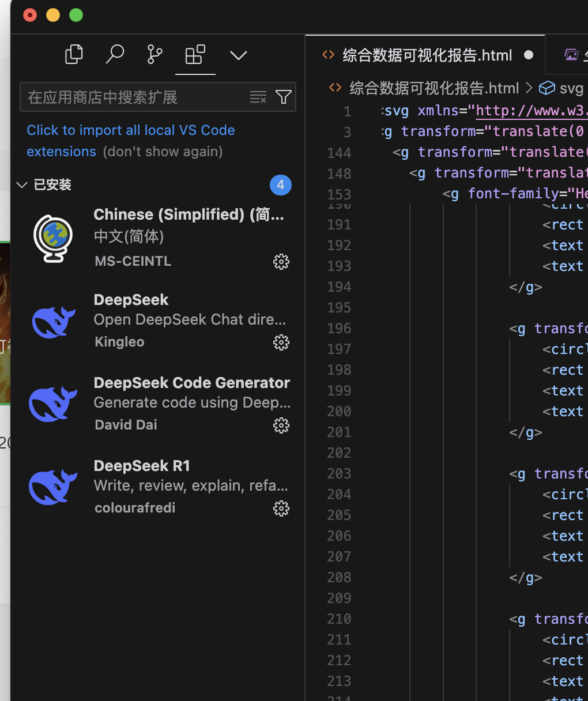
Task: Click line number 203 in the gutter
Action: [x=339, y=473]
